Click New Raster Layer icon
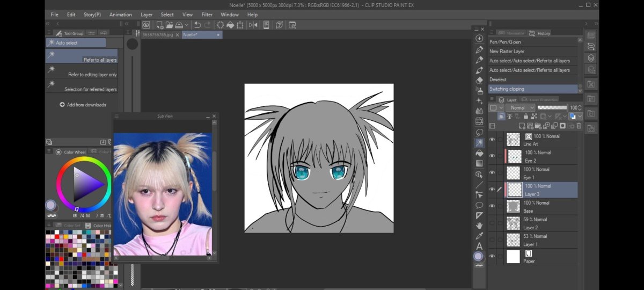 pyautogui.click(x=522, y=126)
